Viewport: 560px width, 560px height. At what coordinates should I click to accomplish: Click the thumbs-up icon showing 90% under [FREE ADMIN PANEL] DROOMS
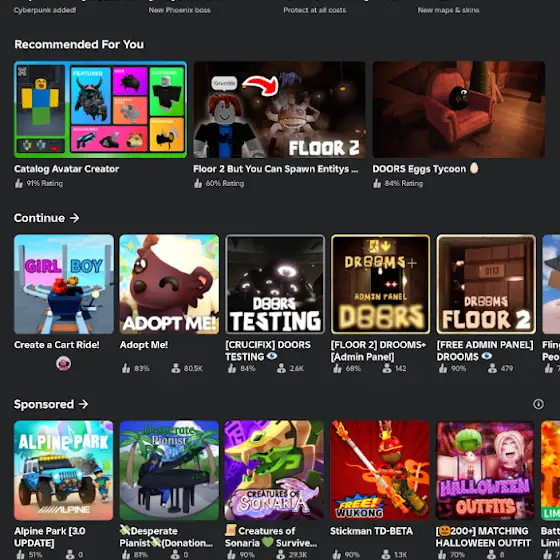[443, 368]
